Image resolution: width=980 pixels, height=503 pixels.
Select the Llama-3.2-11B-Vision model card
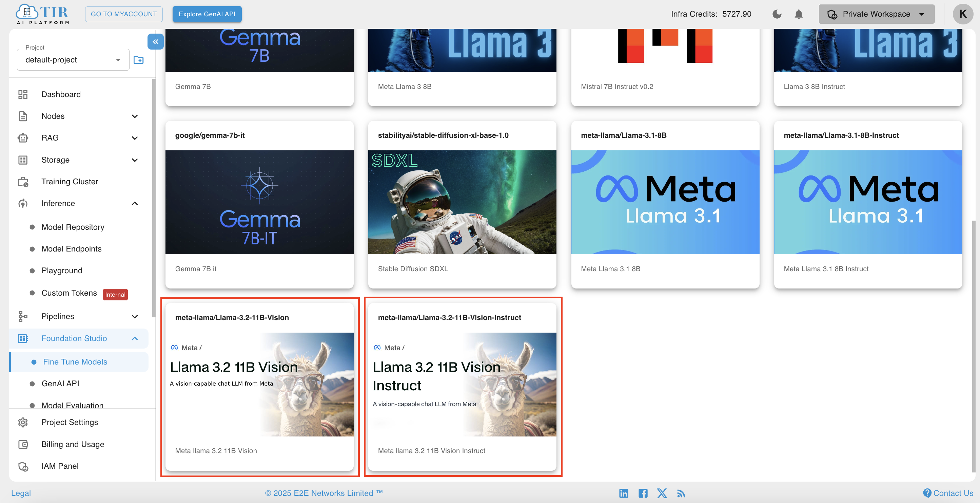[x=259, y=387]
